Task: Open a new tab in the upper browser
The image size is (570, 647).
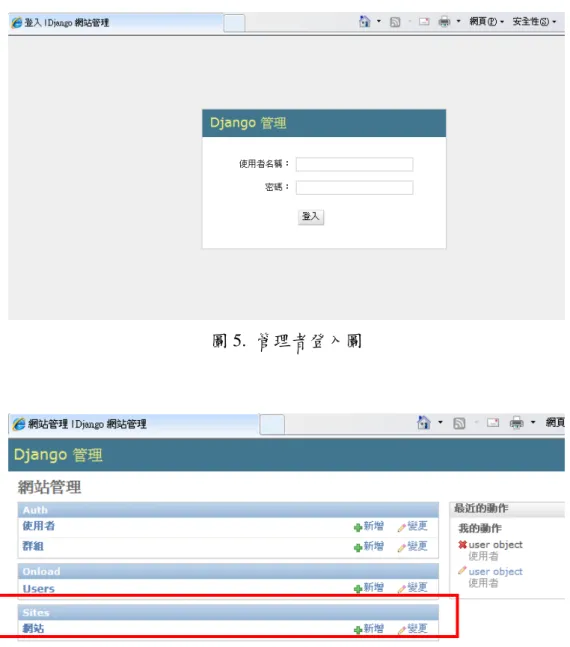Action: 234,23
